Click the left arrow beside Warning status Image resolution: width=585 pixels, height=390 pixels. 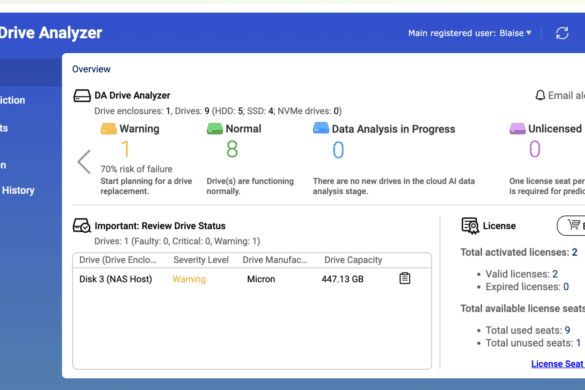84,162
